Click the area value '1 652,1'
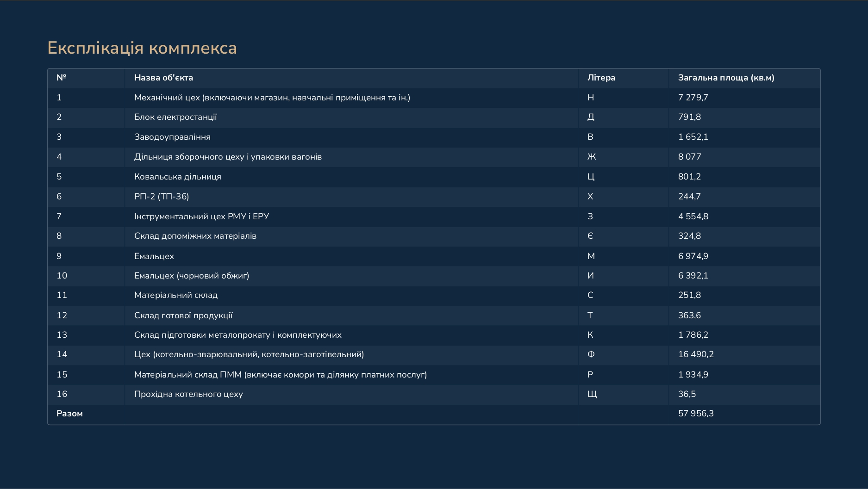The image size is (868, 489). click(693, 137)
